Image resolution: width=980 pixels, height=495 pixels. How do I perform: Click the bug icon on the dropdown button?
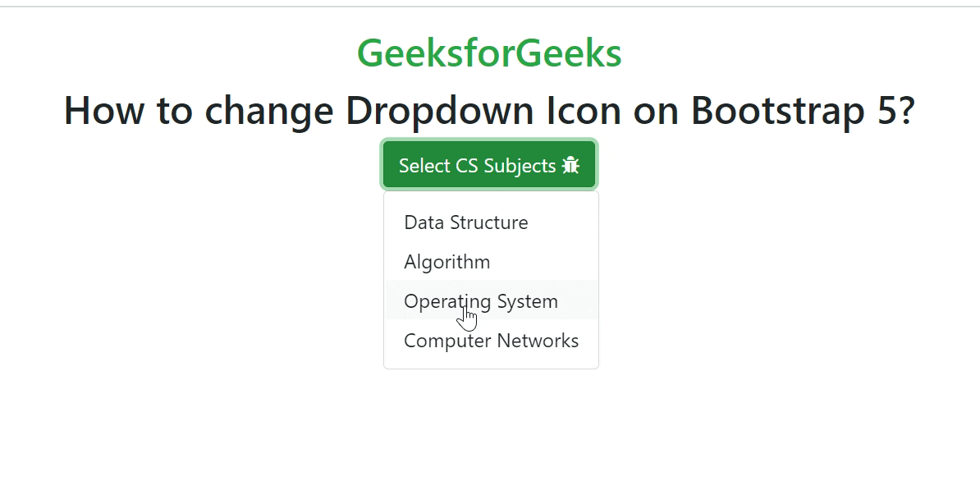pyautogui.click(x=571, y=165)
